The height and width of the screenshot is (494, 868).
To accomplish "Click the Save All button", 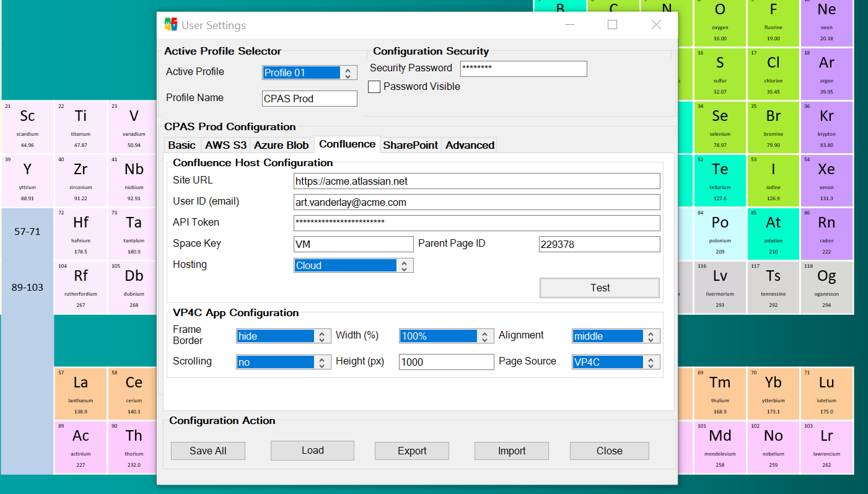I will [208, 451].
